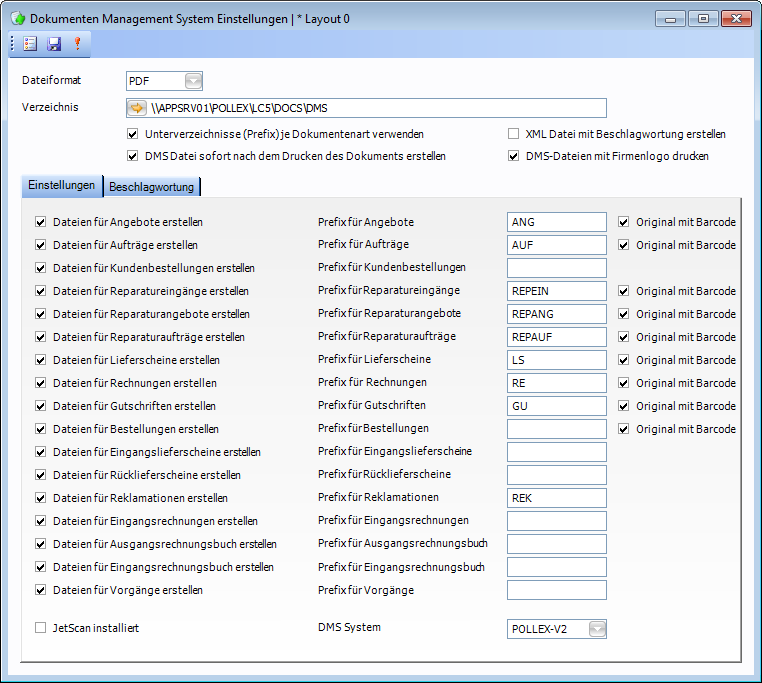Screen dimensions: 762x683
Task: Uncheck Dateien für Angebote erstellen
Action: pos(41,222)
